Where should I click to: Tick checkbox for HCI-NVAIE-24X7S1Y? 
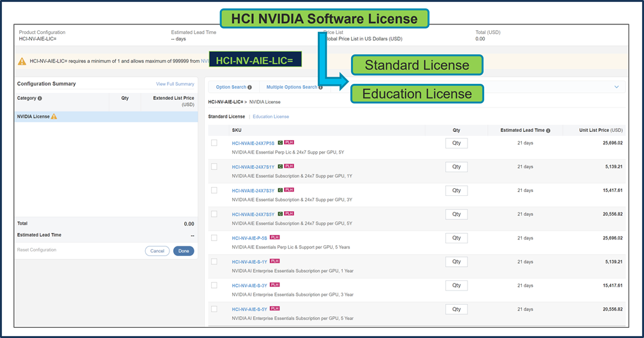[214, 166]
